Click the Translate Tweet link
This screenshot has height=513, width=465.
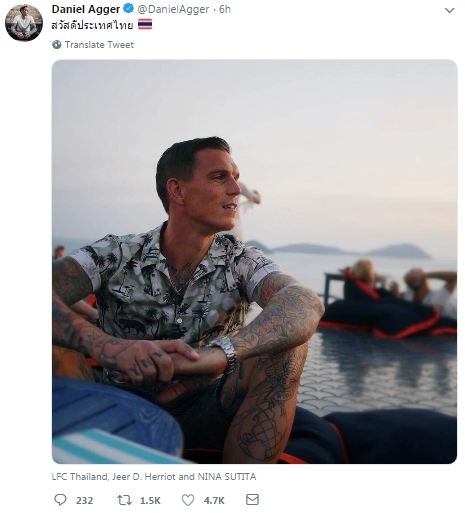pos(99,45)
